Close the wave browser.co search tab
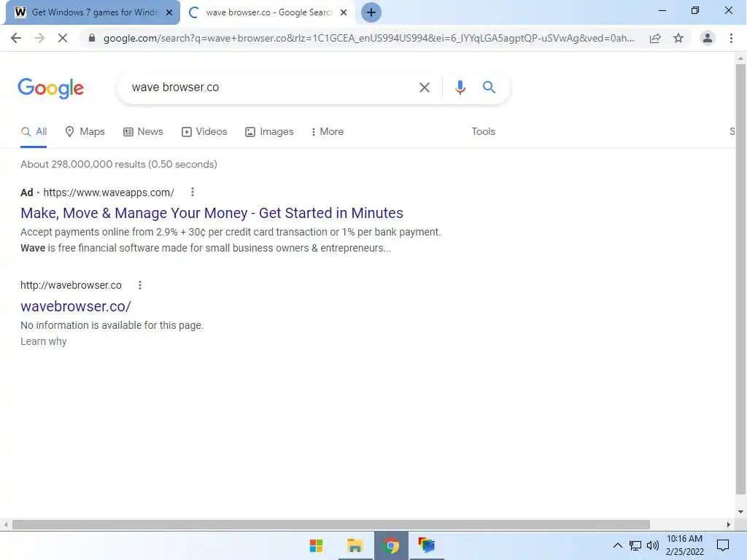The image size is (747, 560). tap(344, 13)
